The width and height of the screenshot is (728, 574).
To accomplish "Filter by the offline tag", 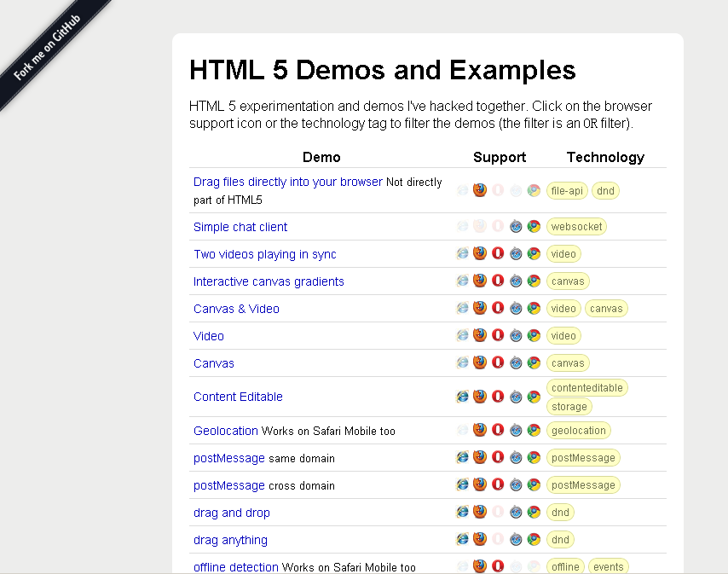I will [x=565, y=566].
